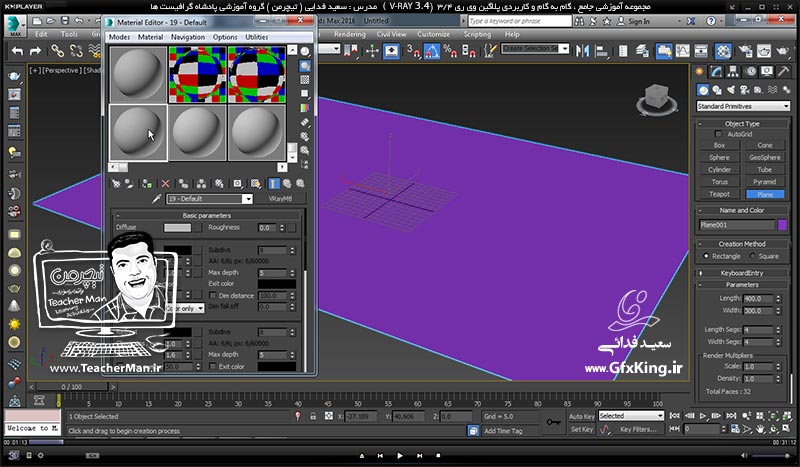Open the 19 - Default material name dropdown
This screenshot has width=800, height=467.
click(x=247, y=199)
